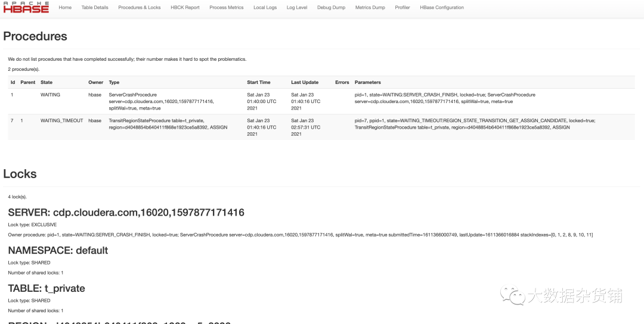Image resolution: width=644 pixels, height=324 pixels.
Task: Click the Errors column header
Action: pyautogui.click(x=342, y=82)
